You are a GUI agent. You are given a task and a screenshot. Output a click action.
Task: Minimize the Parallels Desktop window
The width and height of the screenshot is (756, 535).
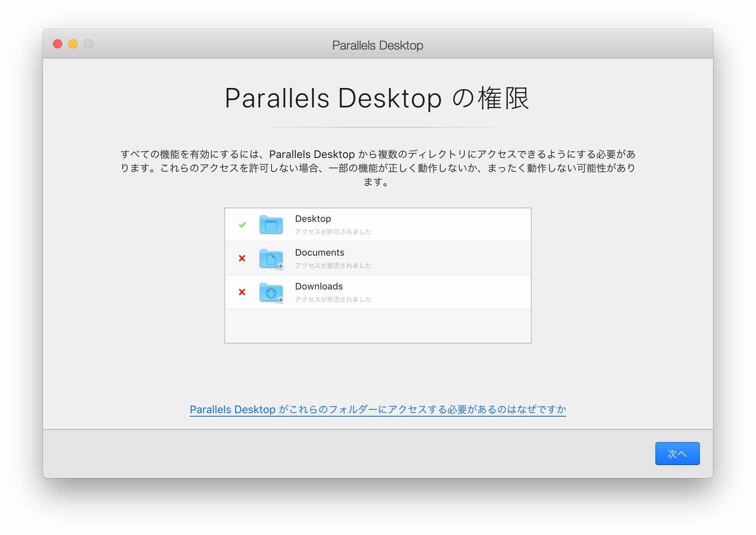coord(73,44)
